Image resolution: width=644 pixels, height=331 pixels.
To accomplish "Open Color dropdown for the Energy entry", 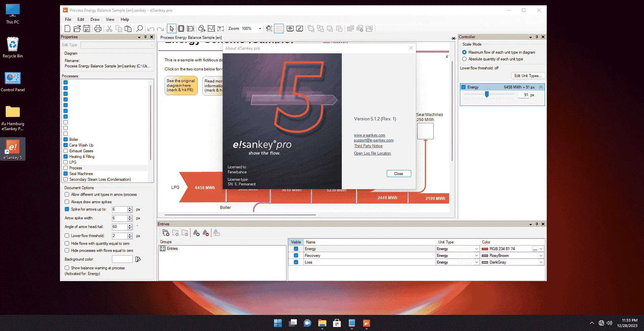I will point(541,249).
